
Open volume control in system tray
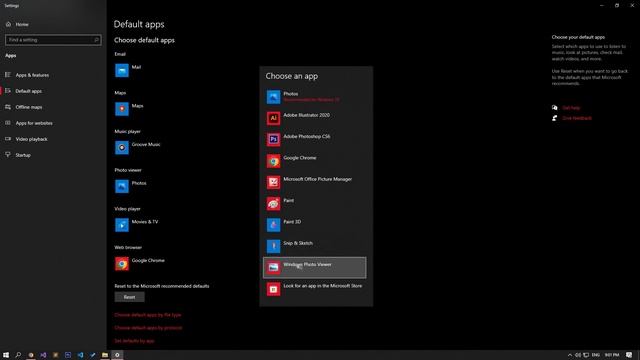coord(578,355)
